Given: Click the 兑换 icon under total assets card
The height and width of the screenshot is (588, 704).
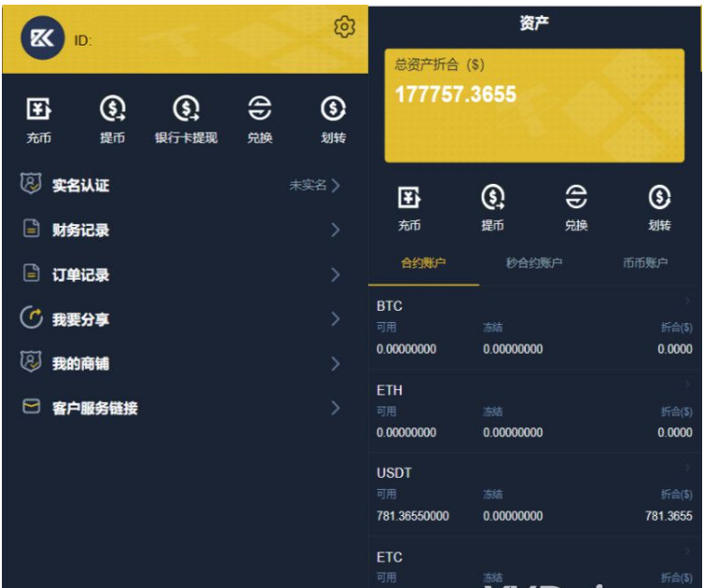Looking at the screenshot, I should (x=576, y=198).
